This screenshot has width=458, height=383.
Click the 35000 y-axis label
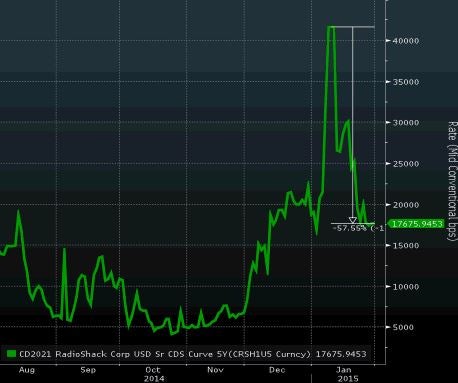click(406, 82)
